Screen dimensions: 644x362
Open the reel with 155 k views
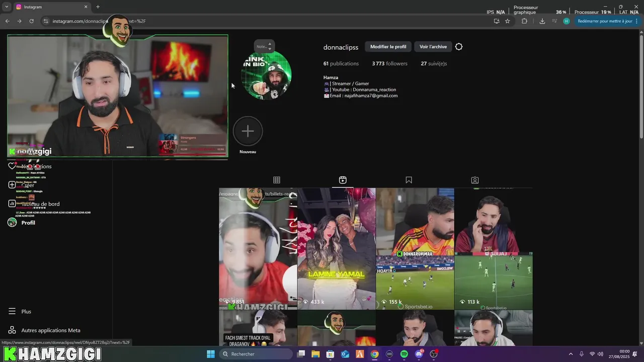pyautogui.click(x=415, y=249)
